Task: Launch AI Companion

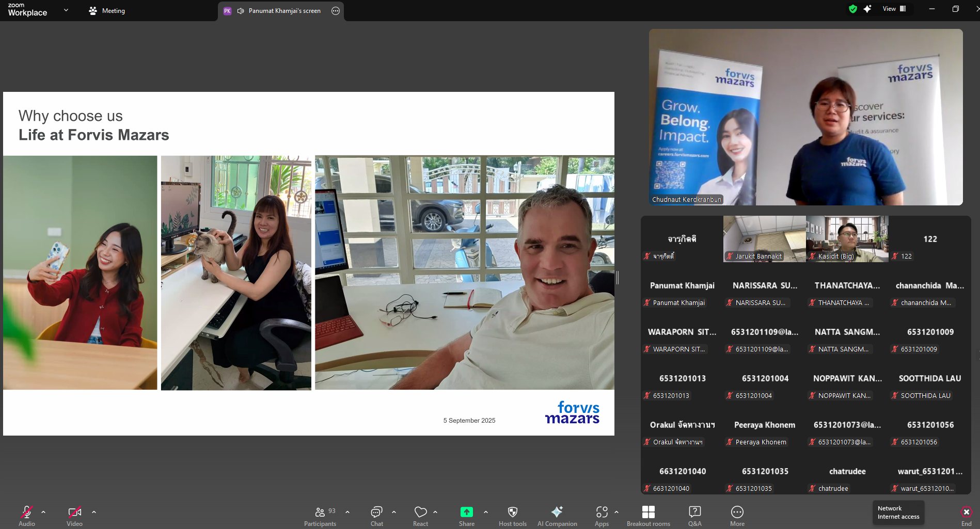Action: click(557, 516)
